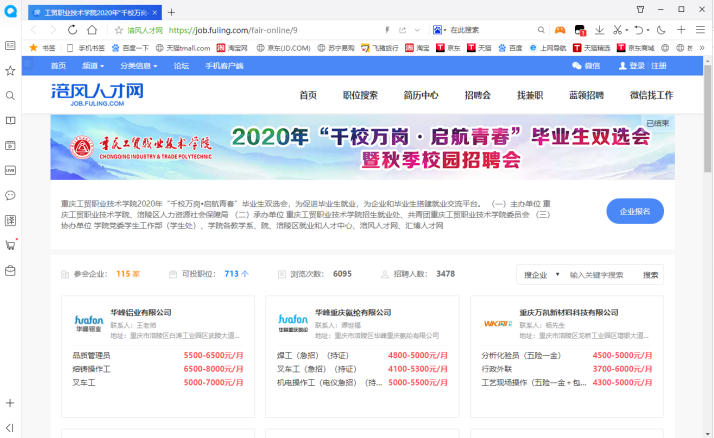The image size is (714, 438).
Task: Click the scissors screenshot tool icon
Action: coord(617,30)
